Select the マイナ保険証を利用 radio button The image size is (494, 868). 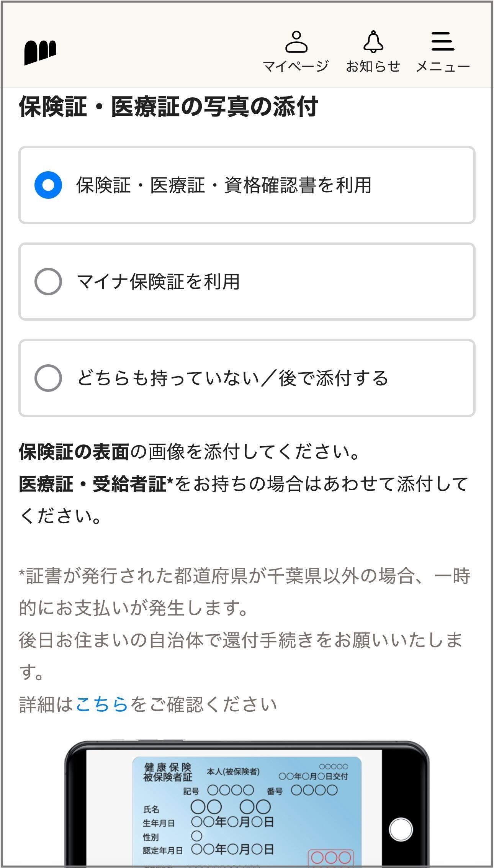(x=48, y=282)
